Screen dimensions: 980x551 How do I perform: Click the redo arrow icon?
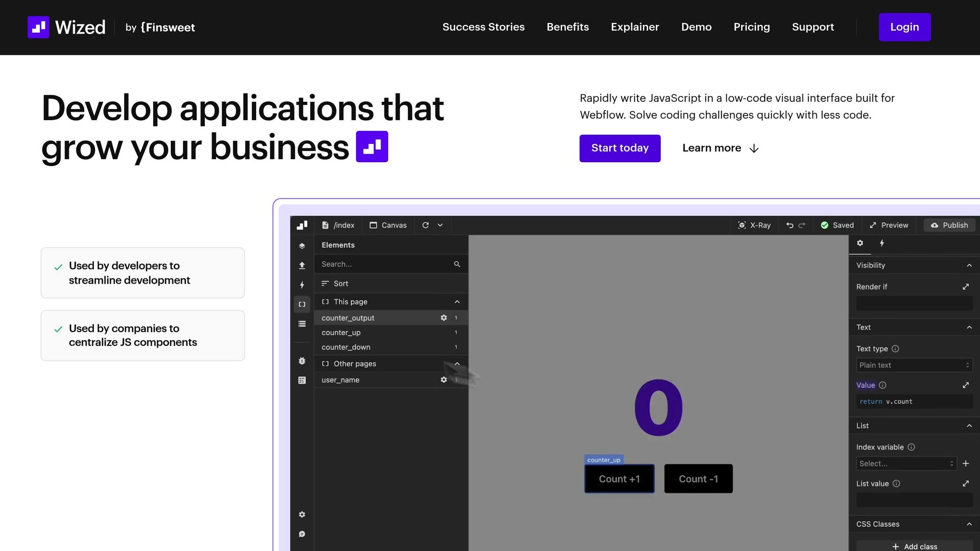802,225
